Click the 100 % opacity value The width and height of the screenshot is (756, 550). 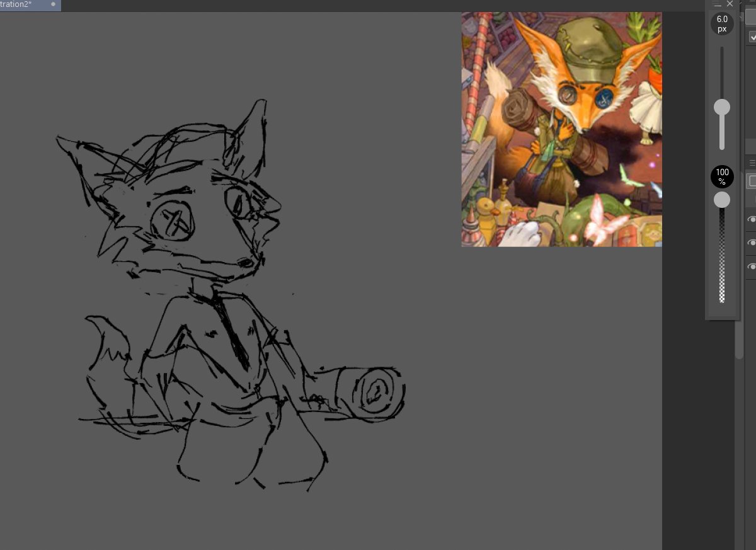[722, 177]
